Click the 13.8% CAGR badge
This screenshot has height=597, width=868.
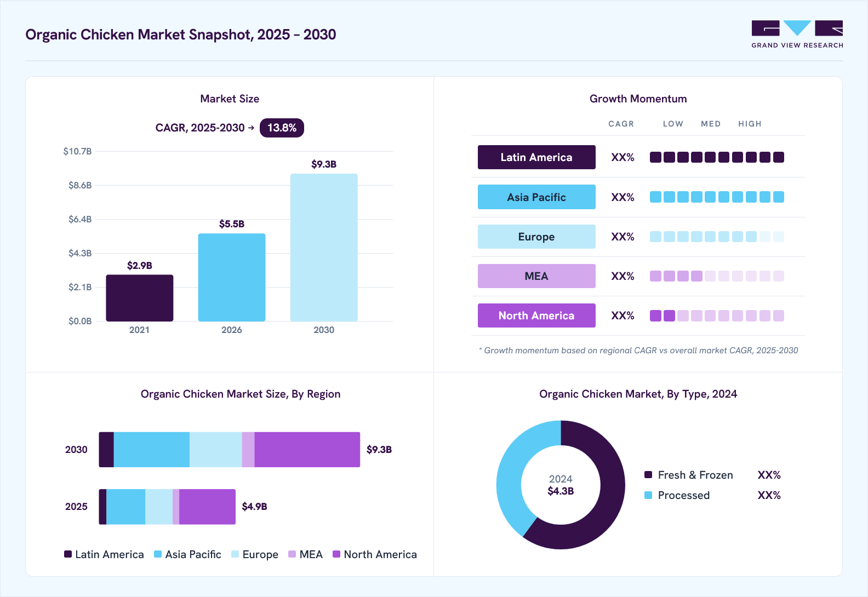(282, 128)
